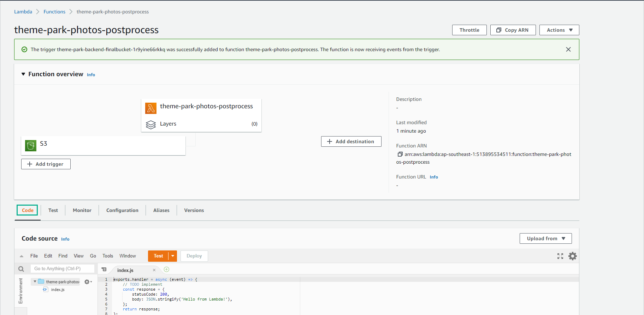Select the index.js editor tab

point(125,270)
